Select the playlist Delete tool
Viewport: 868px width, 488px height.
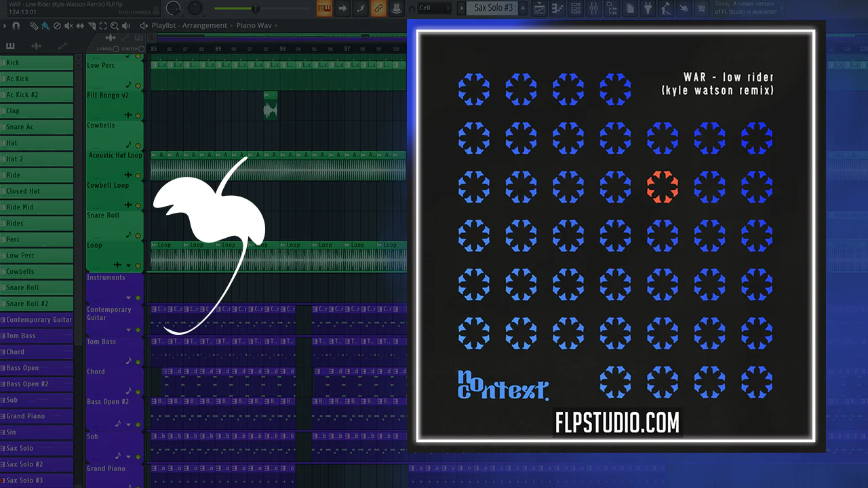57,26
